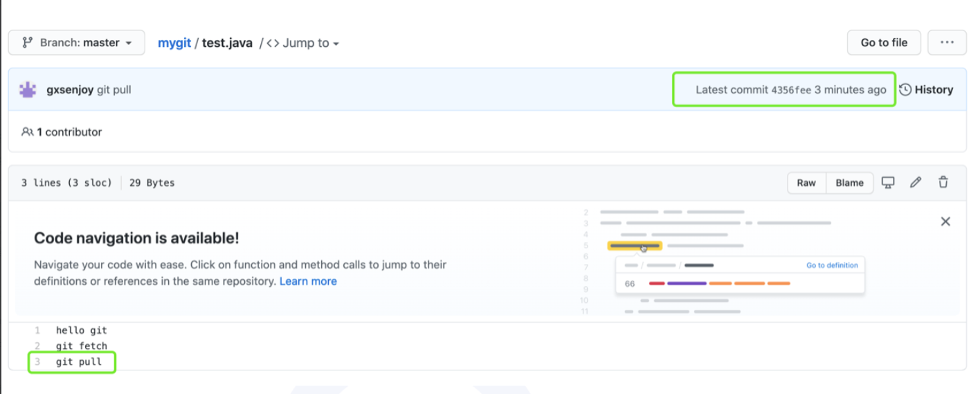Open the mygit repository link
Screen dimensions: 980x394
coord(174,43)
